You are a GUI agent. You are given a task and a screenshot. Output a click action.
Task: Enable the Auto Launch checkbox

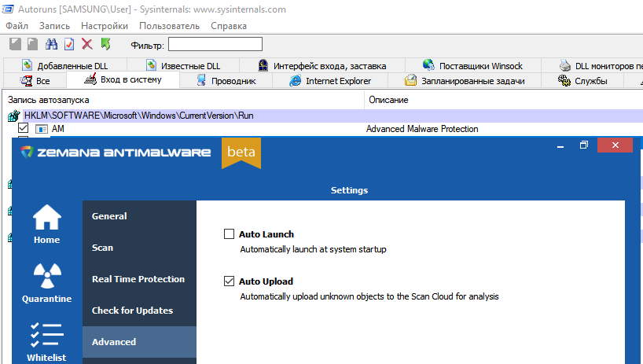(x=229, y=234)
